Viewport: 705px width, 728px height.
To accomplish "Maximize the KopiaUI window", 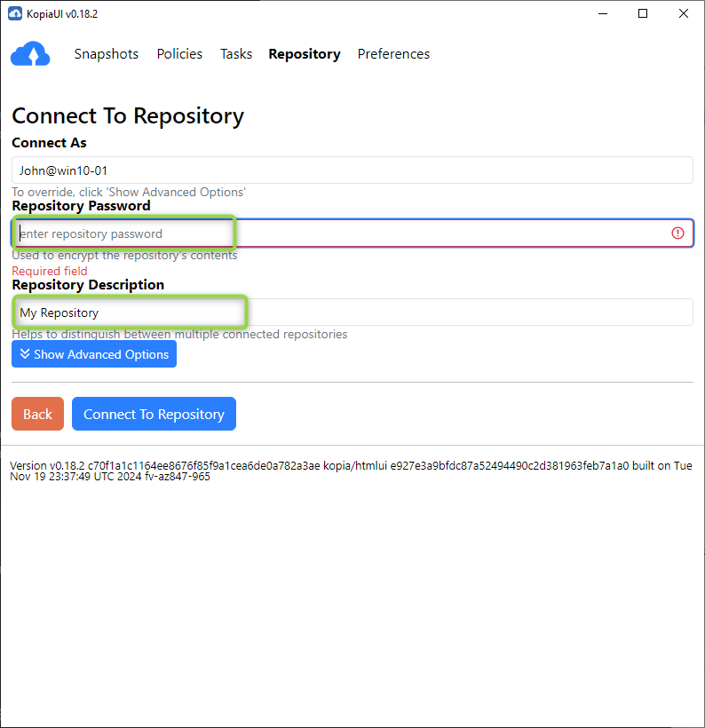I will pos(643,13).
